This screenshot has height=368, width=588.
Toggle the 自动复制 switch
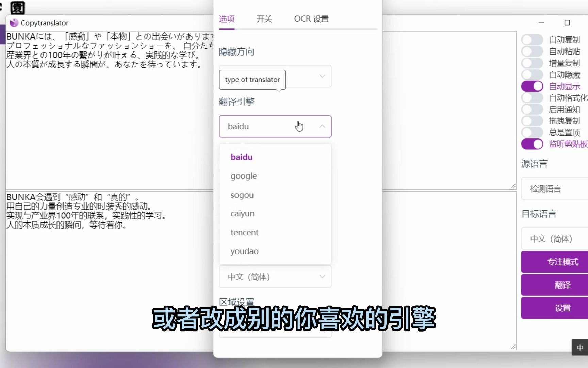click(x=532, y=40)
